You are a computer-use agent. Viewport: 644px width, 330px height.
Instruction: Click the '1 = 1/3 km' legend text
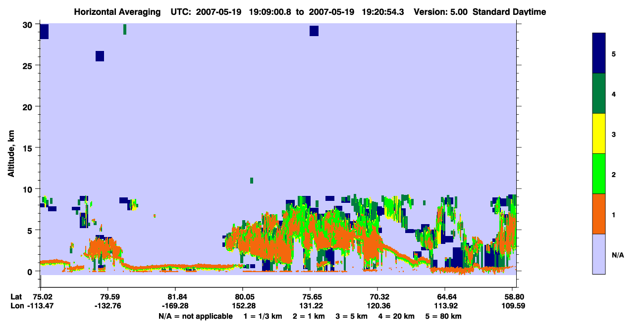[x=263, y=316]
